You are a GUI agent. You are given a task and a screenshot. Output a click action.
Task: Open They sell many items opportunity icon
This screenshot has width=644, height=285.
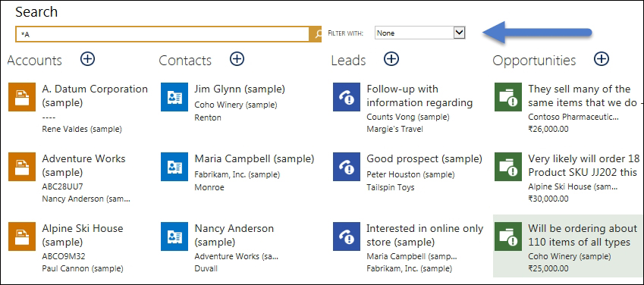[x=508, y=97]
